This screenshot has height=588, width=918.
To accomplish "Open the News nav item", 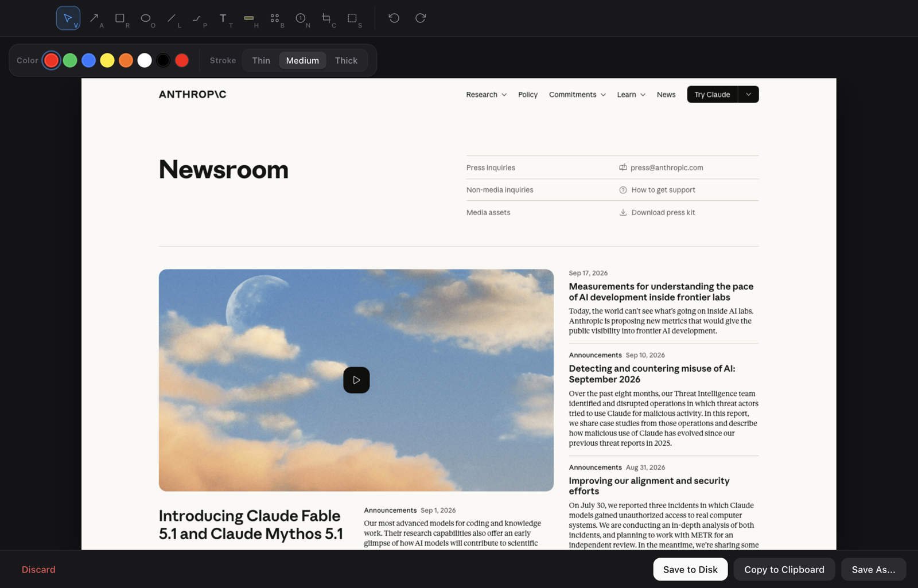I will pyautogui.click(x=666, y=95).
